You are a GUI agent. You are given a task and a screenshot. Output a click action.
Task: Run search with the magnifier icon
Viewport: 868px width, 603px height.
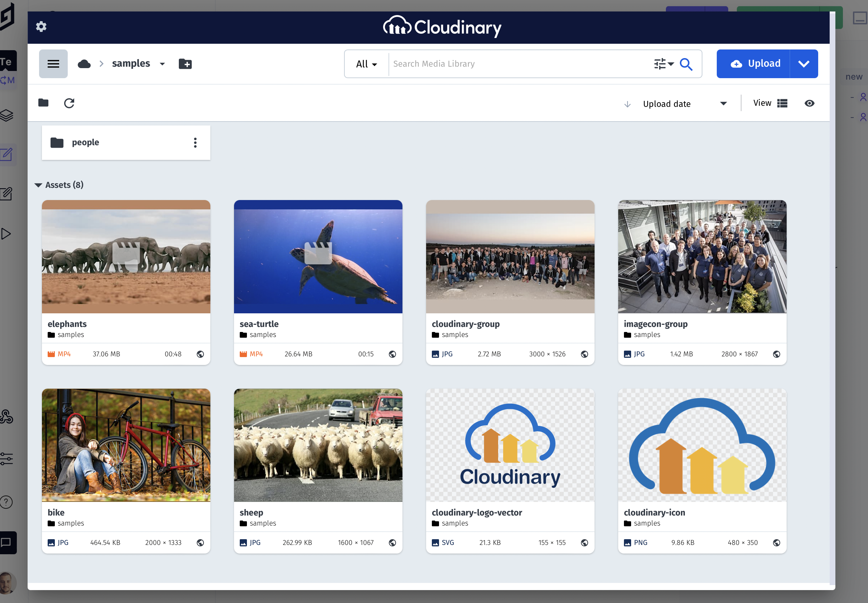click(686, 64)
